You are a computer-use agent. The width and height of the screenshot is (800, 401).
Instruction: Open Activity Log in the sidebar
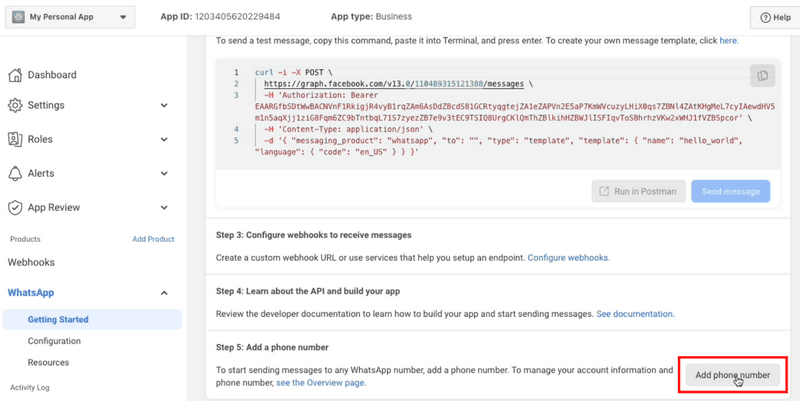[x=30, y=387]
